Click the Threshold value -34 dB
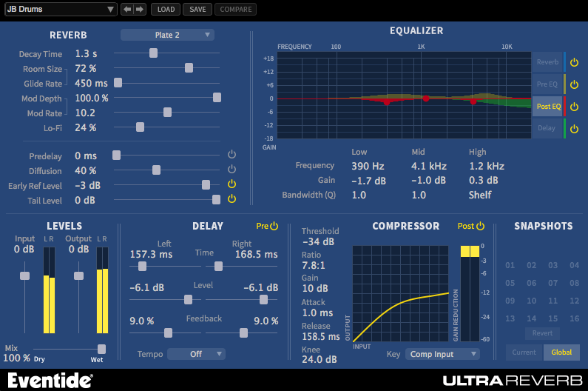Screen dimensions: 588x391 (318, 241)
